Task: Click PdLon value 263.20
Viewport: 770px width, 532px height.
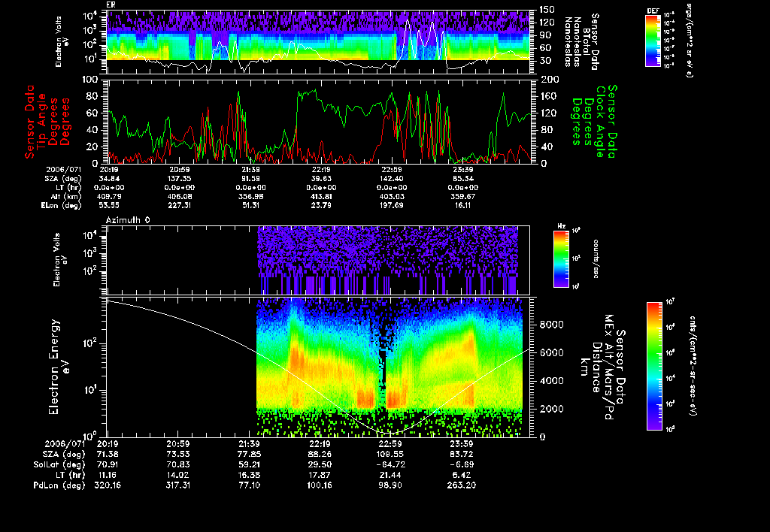Action: point(462,485)
